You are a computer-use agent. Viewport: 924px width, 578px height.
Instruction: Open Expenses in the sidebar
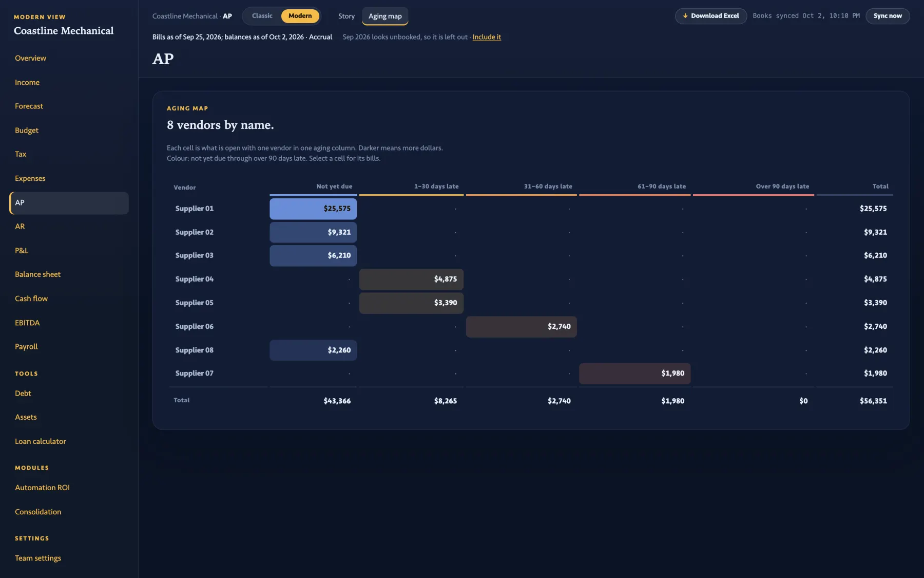point(69,178)
